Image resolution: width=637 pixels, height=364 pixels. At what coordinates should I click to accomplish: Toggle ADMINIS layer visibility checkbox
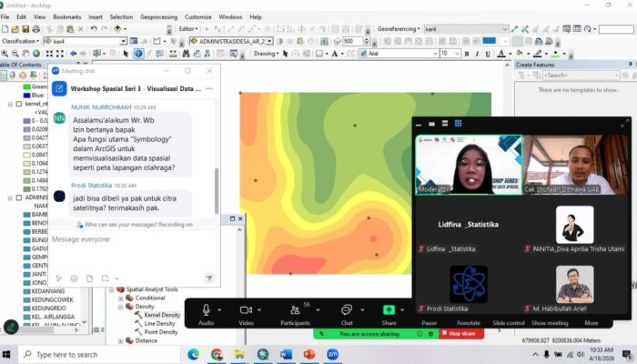point(19,197)
